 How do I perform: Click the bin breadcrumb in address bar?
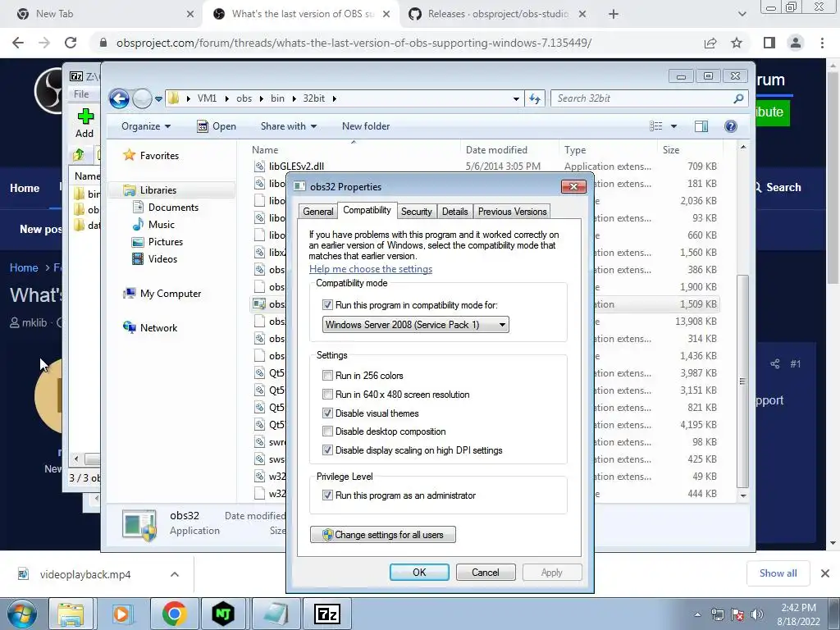[x=277, y=98]
